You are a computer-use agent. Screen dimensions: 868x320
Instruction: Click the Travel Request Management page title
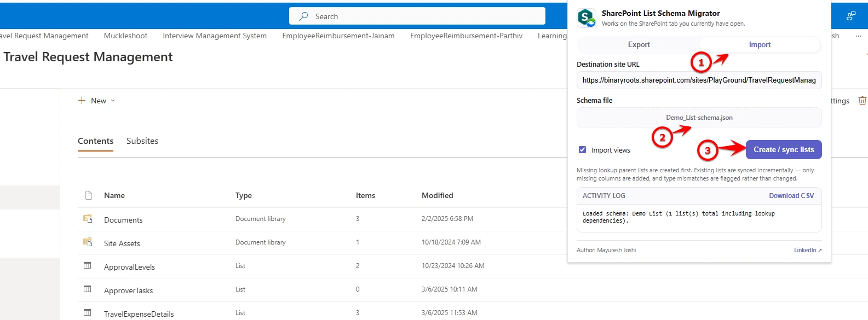point(88,57)
